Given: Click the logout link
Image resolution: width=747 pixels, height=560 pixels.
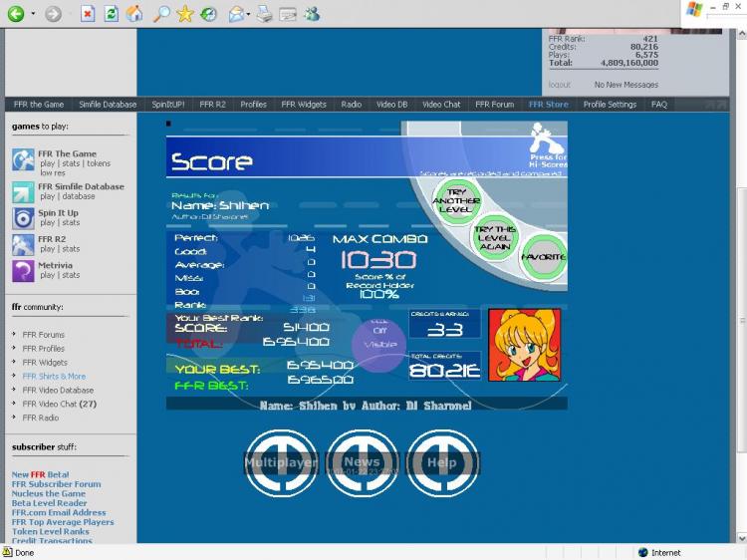Looking at the screenshot, I should click(x=560, y=85).
